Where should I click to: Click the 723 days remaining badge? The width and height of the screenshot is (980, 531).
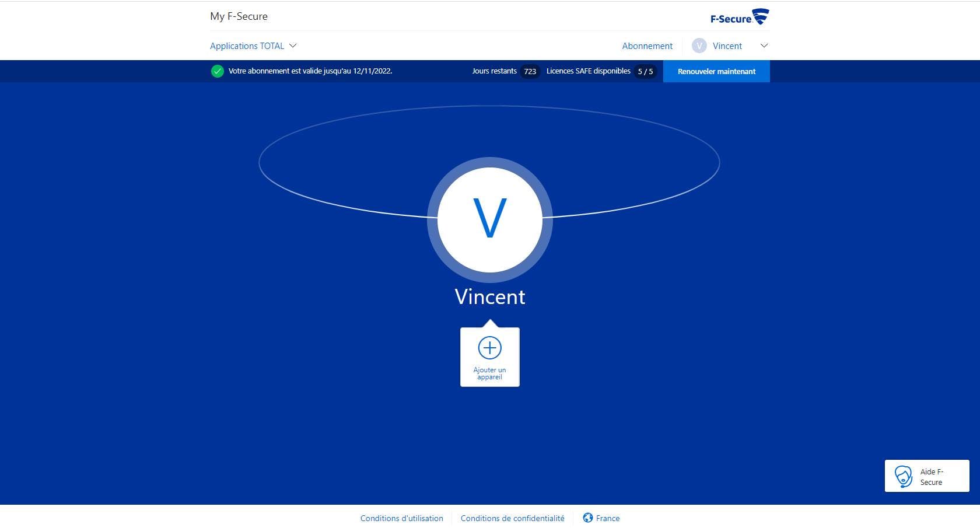point(530,71)
